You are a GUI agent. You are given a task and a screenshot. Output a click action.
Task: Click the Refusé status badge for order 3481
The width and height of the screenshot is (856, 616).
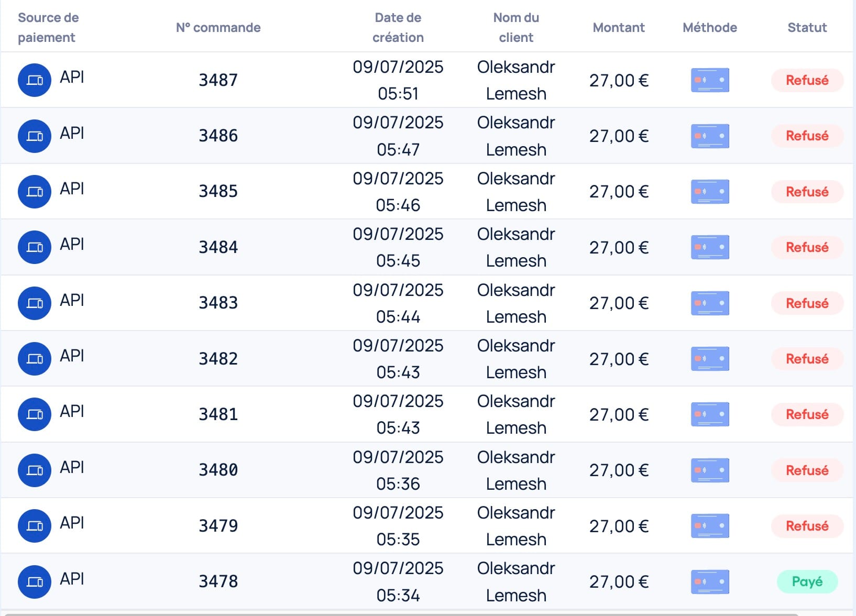point(807,414)
